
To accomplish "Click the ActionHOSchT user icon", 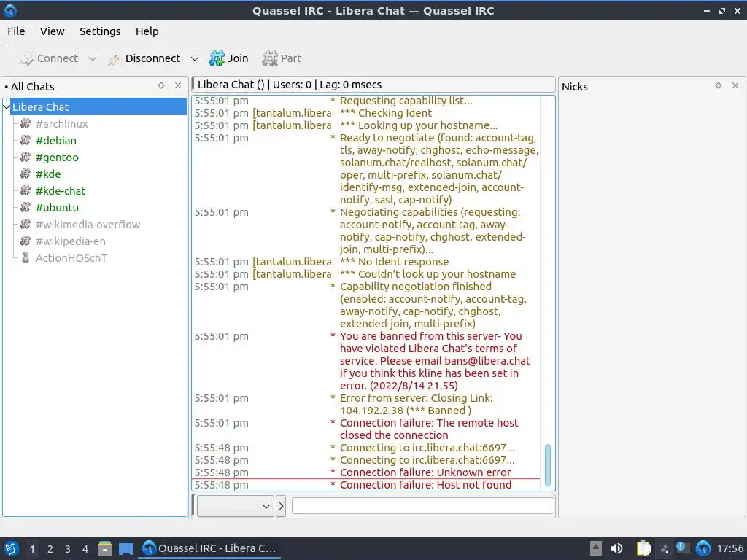I will pyautogui.click(x=26, y=257).
